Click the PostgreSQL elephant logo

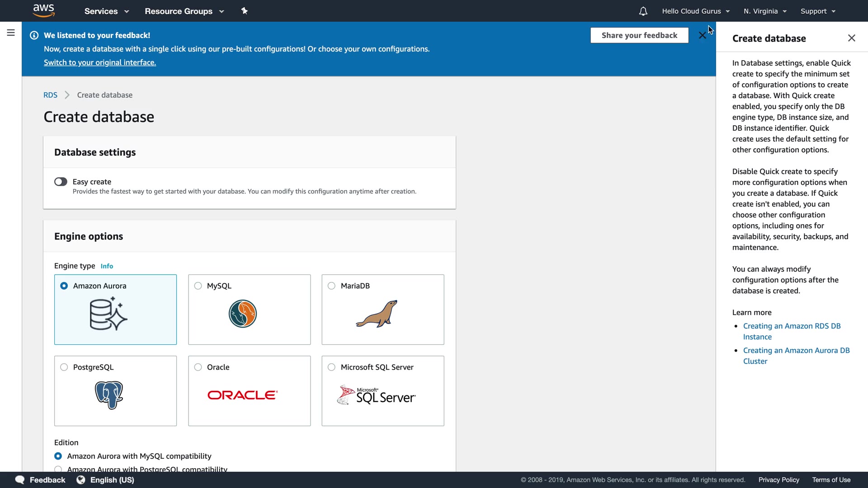click(x=109, y=395)
